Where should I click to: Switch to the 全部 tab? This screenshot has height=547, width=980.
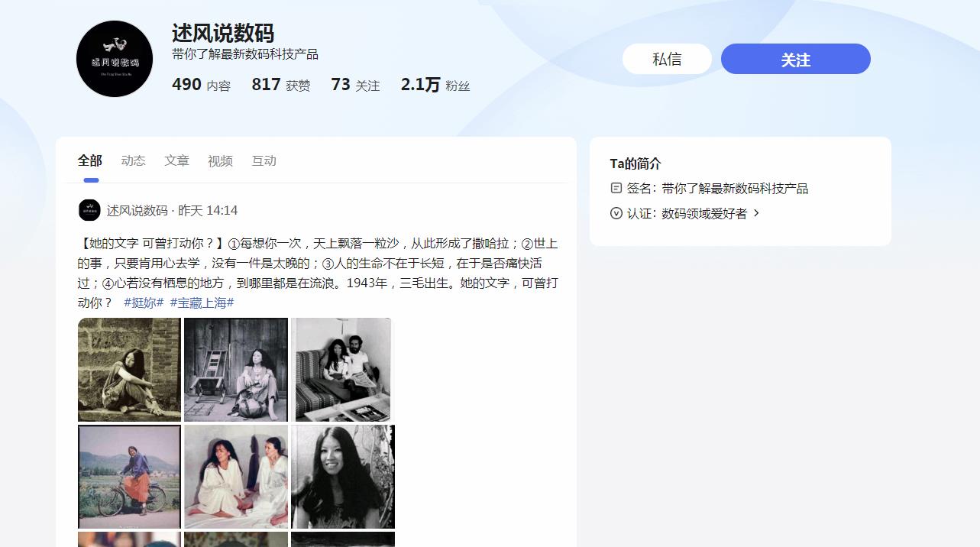point(89,160)
